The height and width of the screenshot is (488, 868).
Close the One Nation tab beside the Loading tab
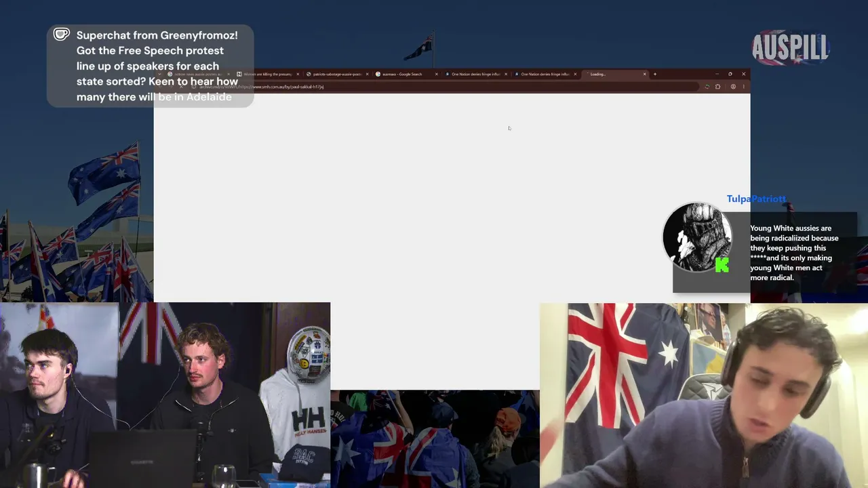click(x=575, y=74)
